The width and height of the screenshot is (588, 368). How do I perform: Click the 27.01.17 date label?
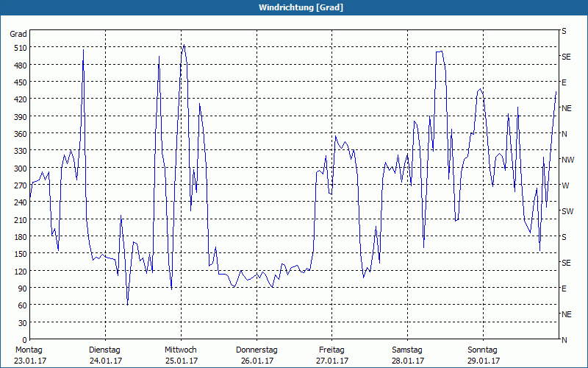(333, 361)
